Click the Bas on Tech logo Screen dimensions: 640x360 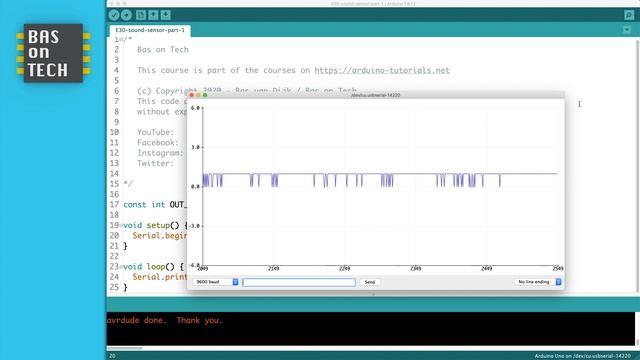53,53
